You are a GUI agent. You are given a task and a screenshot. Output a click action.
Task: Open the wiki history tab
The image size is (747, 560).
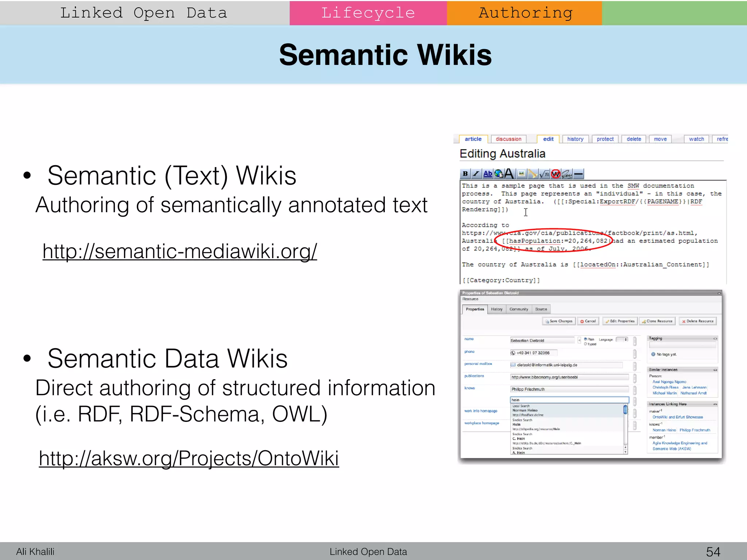pos(575,139)
